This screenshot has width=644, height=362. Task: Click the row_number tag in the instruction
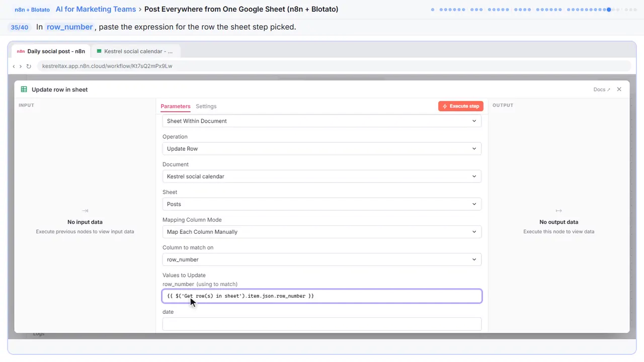pos(70,27)
